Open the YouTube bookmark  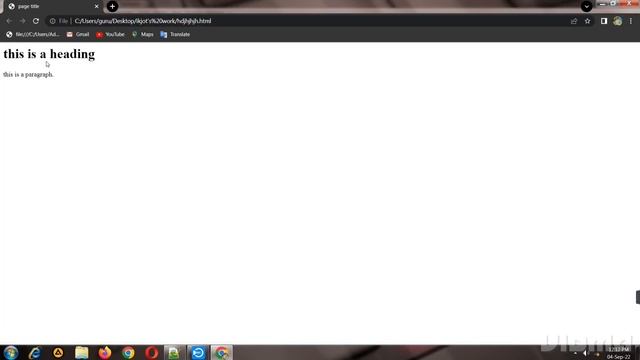(110, 34)
